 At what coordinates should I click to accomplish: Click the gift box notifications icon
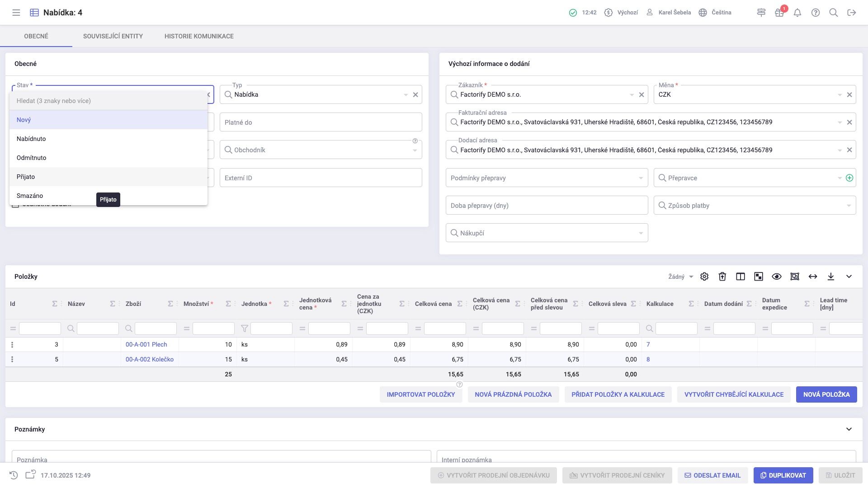tap(779, 13)
